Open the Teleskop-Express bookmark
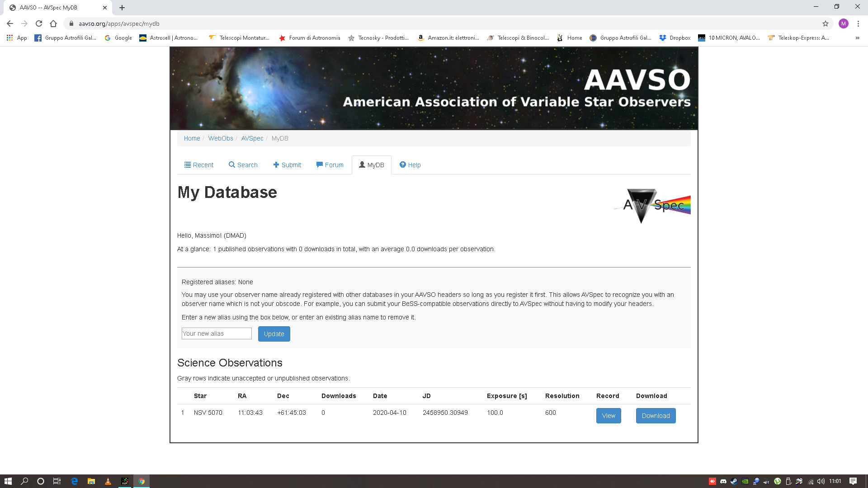 [x=798, y=38]
